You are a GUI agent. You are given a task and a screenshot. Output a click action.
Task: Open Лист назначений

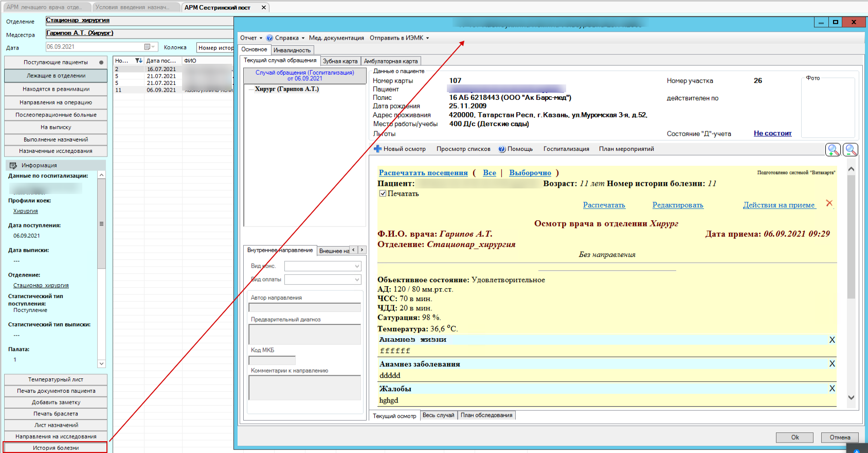[x=56, y=425]
